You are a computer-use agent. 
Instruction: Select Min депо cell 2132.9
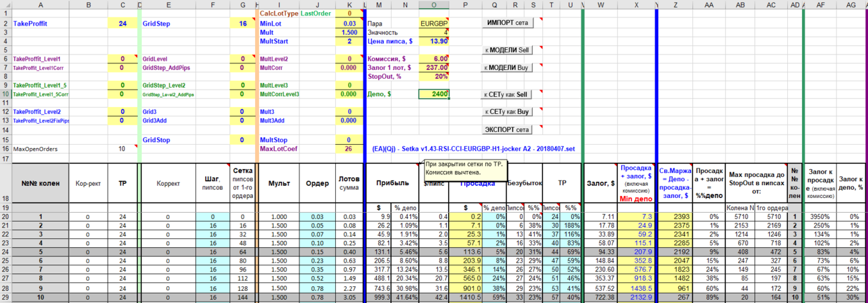(x=636, y=297)
